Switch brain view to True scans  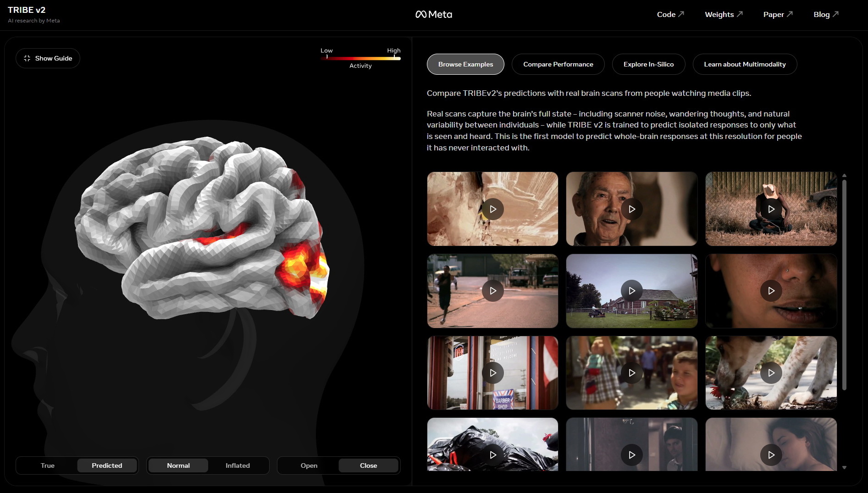point(47,465)
